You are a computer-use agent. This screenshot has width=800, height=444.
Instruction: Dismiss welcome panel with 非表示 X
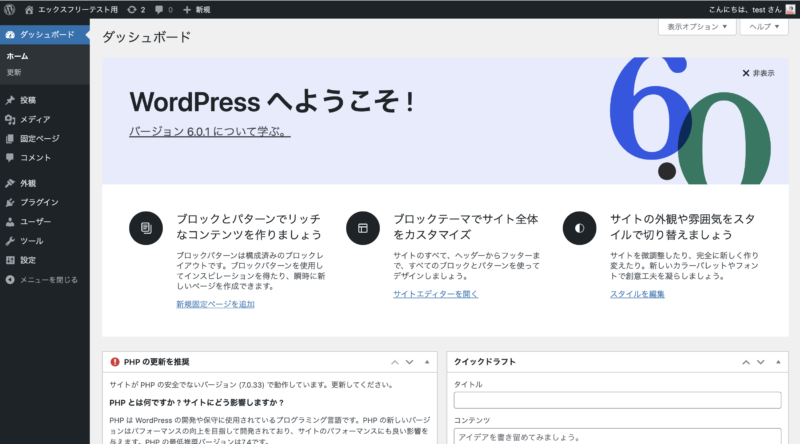tap(758, 73)
